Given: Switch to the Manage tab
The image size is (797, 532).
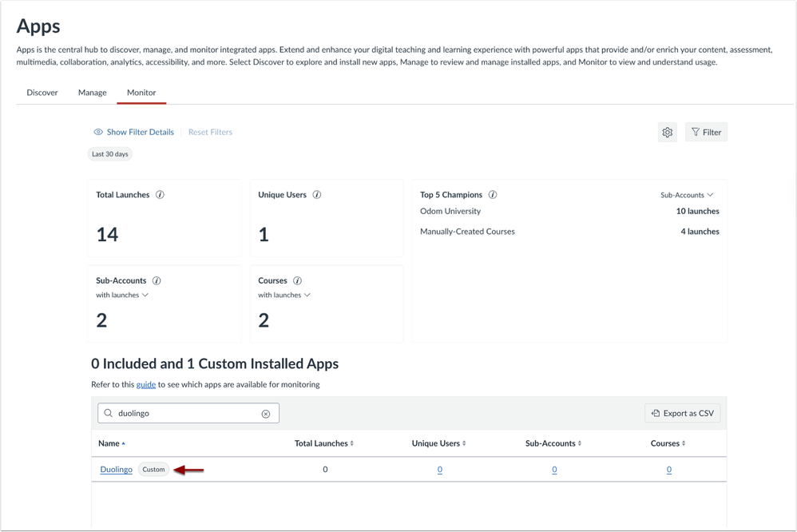Looking at the screenshot, I should point(93,93).
